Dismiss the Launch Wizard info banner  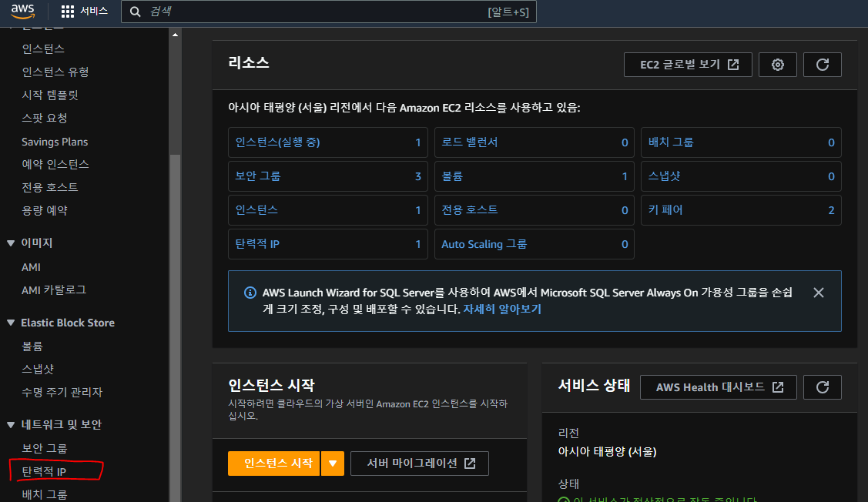(819, 293)
